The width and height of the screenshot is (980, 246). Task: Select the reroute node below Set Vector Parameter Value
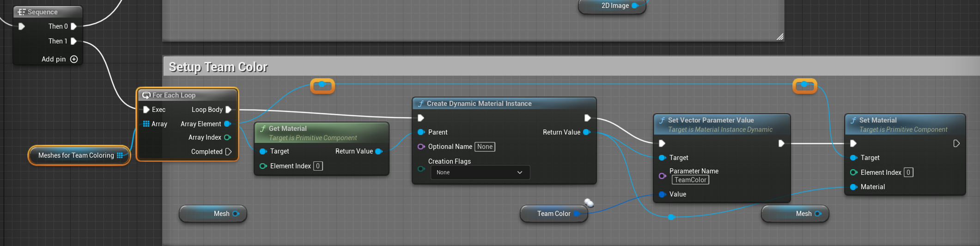671,217
